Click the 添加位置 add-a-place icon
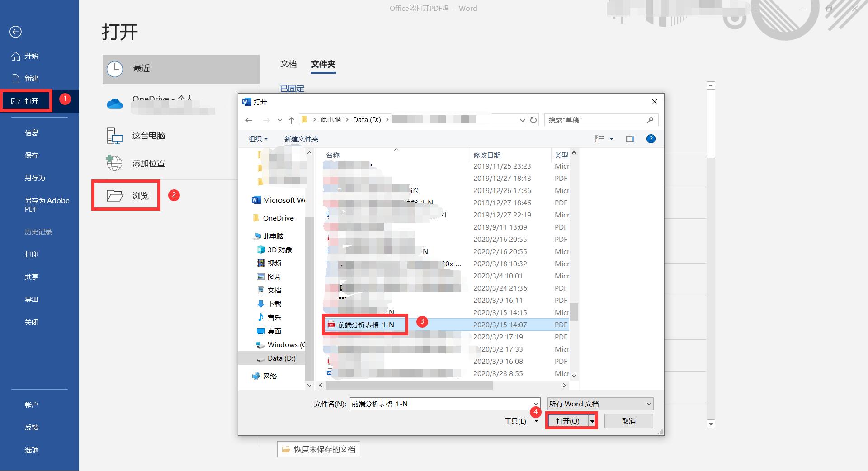The width and height of the screenshot is (868, 471). pyautogui.click(x=115, y=163)
